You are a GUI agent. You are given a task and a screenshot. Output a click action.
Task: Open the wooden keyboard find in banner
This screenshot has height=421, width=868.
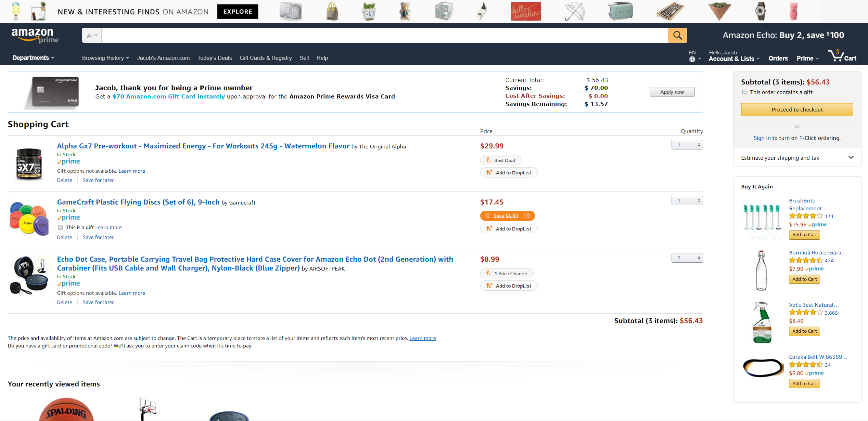pos(670,11)
